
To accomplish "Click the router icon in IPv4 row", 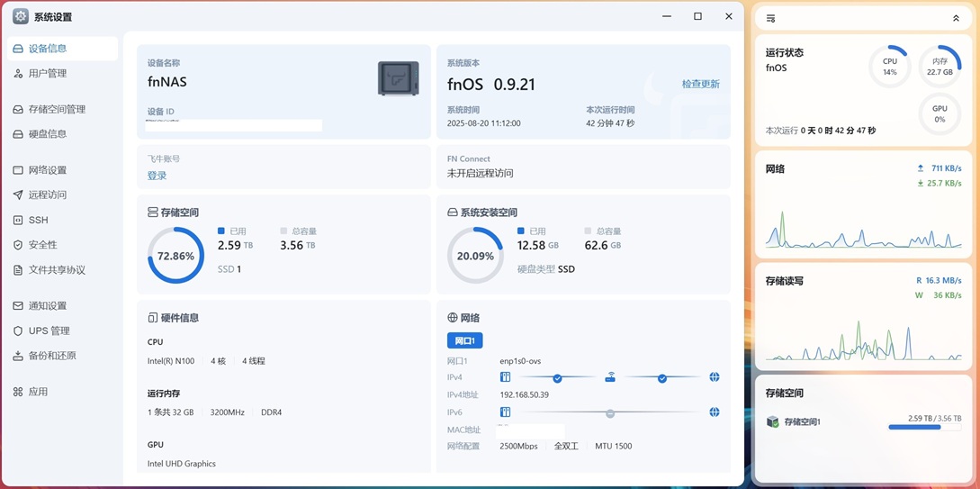I will (610, 377).
